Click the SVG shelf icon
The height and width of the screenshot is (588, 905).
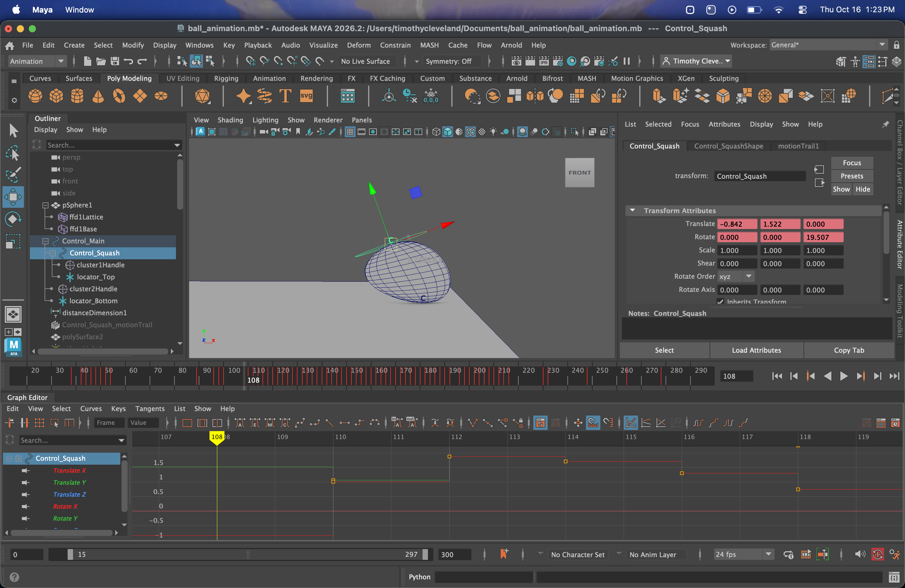(x=306, y=96)
